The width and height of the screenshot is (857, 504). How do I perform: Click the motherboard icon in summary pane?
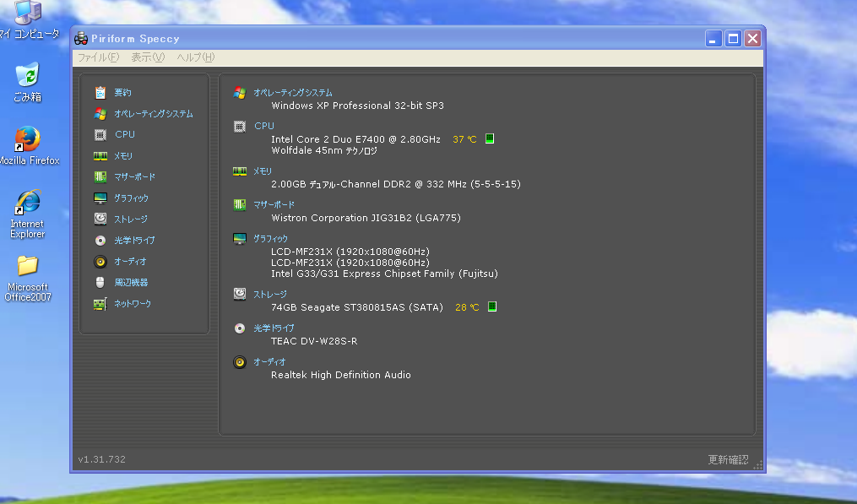click(240, 204)
